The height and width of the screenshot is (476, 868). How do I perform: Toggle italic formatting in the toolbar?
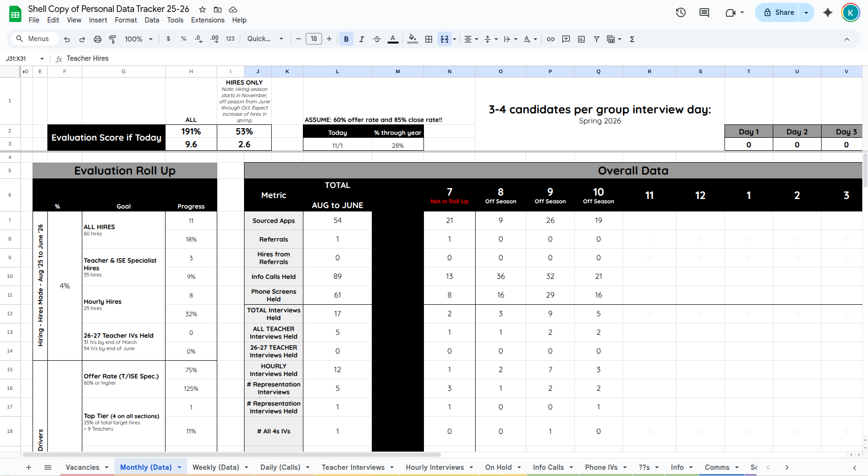(x=362, y=39)
